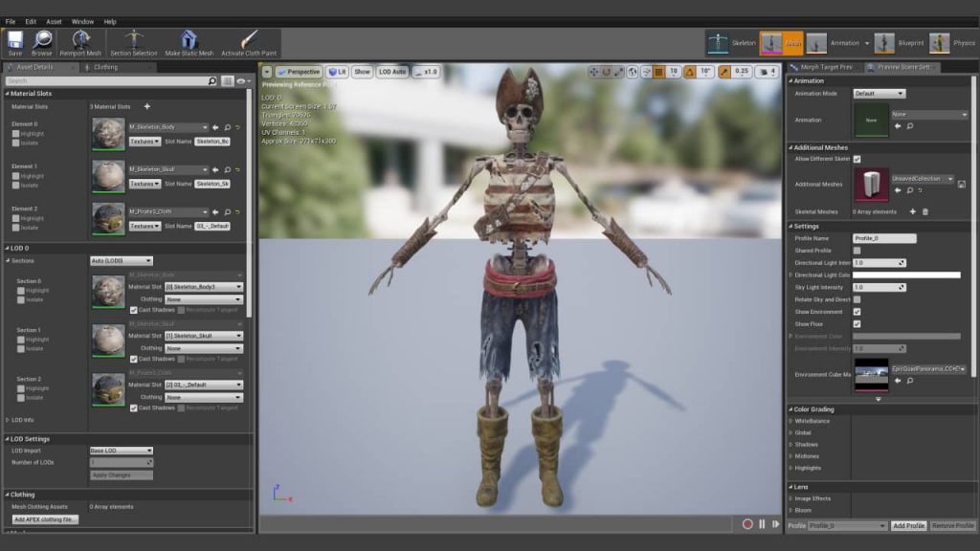Open the Clothing dropdown for Section 1
980x551 pixels.
click(x=204, y=348)
